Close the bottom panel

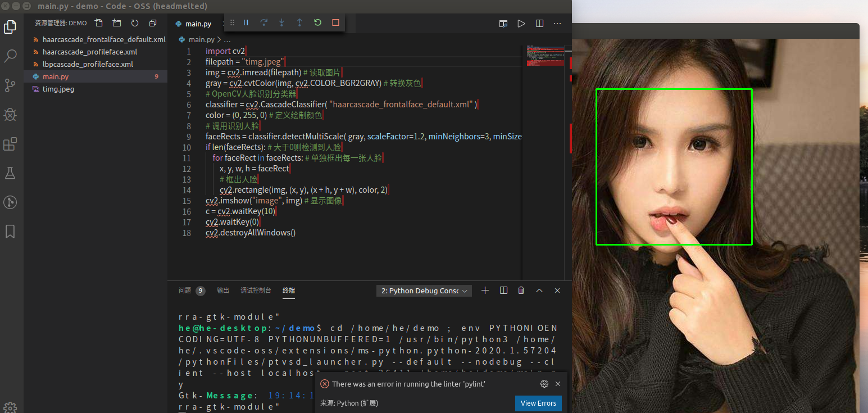coord(557,291)
